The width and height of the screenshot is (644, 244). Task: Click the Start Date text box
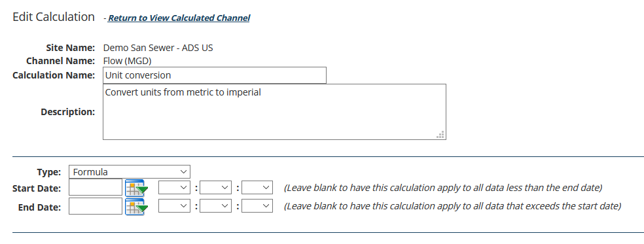96,188
